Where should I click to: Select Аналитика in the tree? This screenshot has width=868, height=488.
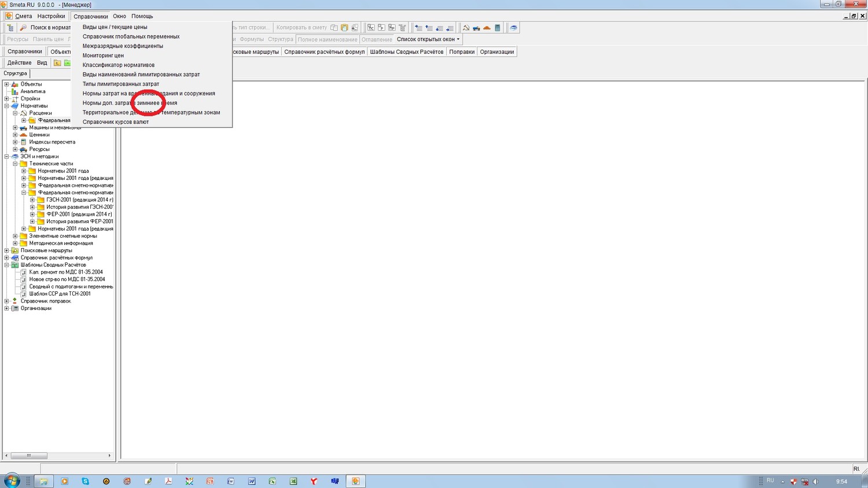pos(33,91)
